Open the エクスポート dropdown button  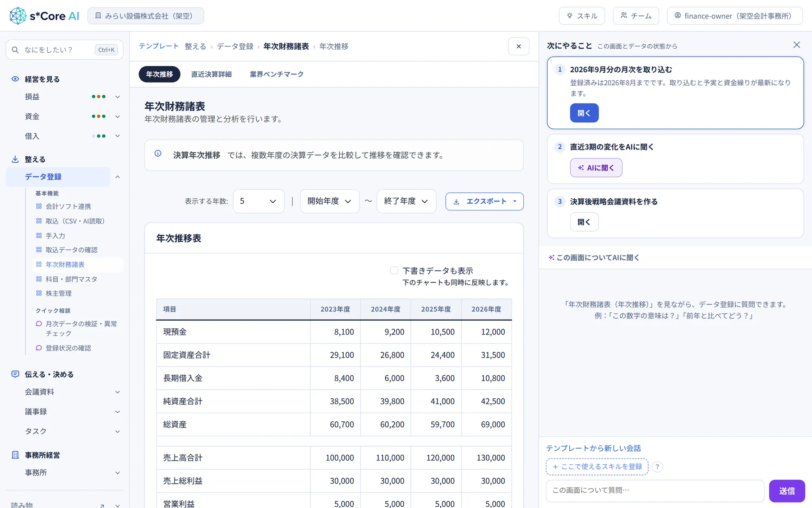(x=484, y=201)
